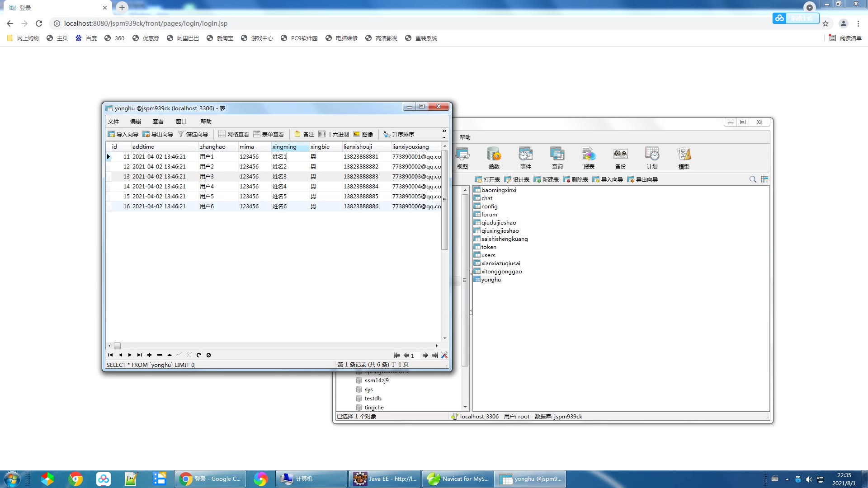This screenshot has width=868, height=488.
Task: Open the 升序排序 sort option
Action: pos(399,134)
